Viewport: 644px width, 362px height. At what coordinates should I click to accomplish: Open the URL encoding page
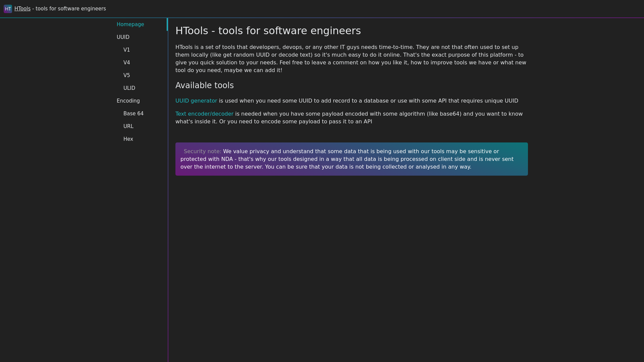click(128, 126)
